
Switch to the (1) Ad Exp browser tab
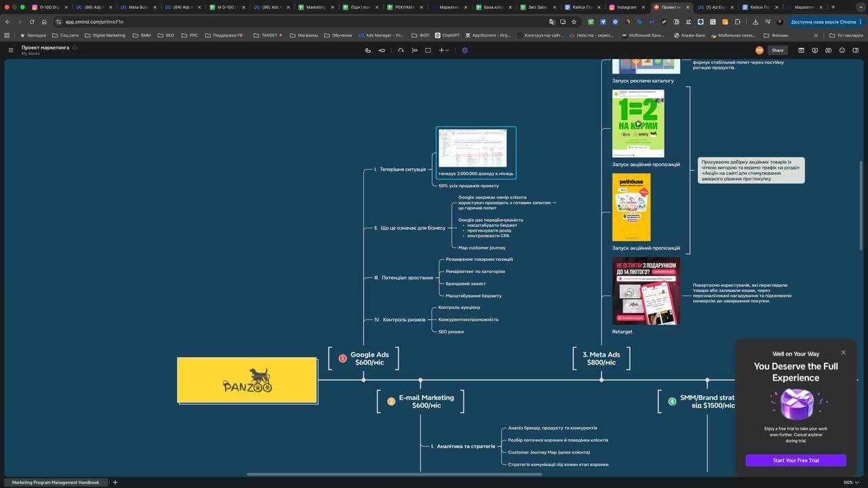pos(715,7)
